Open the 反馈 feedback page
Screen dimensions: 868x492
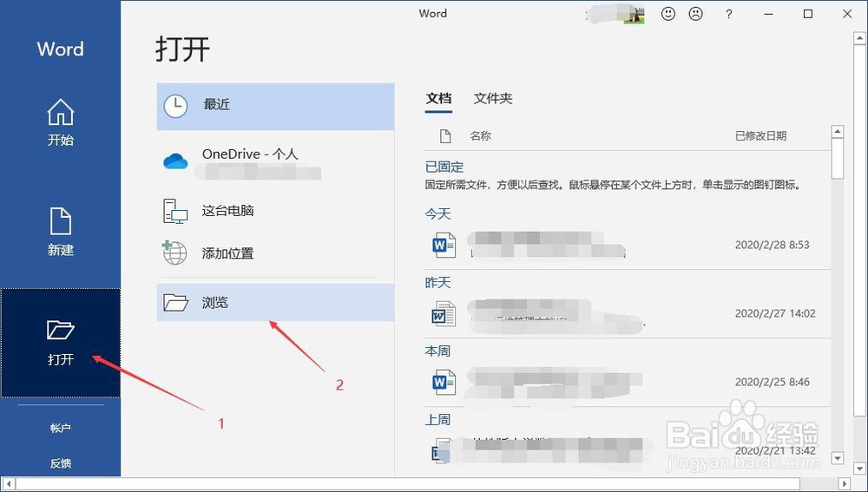tap(61, 463)
